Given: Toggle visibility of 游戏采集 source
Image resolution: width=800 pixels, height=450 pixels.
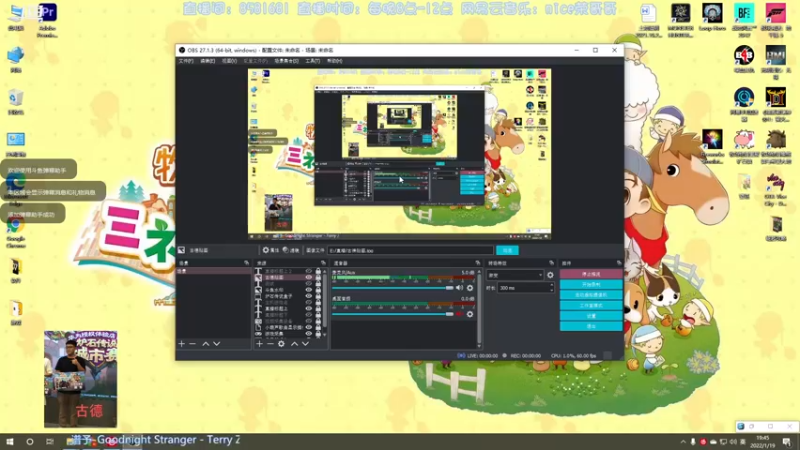Looking at the screenshot, I should pos(309,334).
